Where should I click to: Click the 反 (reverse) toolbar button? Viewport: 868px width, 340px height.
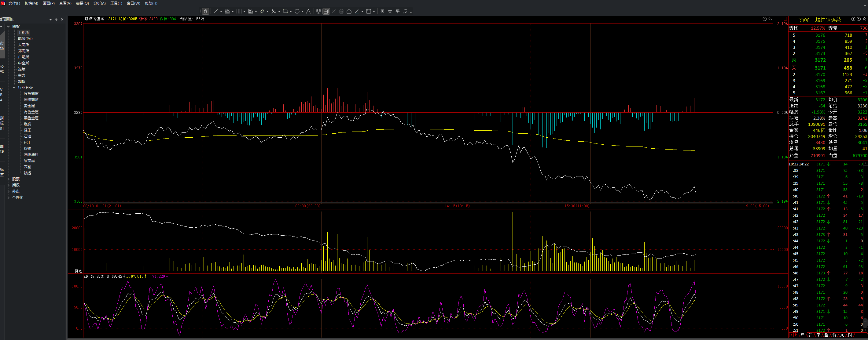tap(405, 12)
